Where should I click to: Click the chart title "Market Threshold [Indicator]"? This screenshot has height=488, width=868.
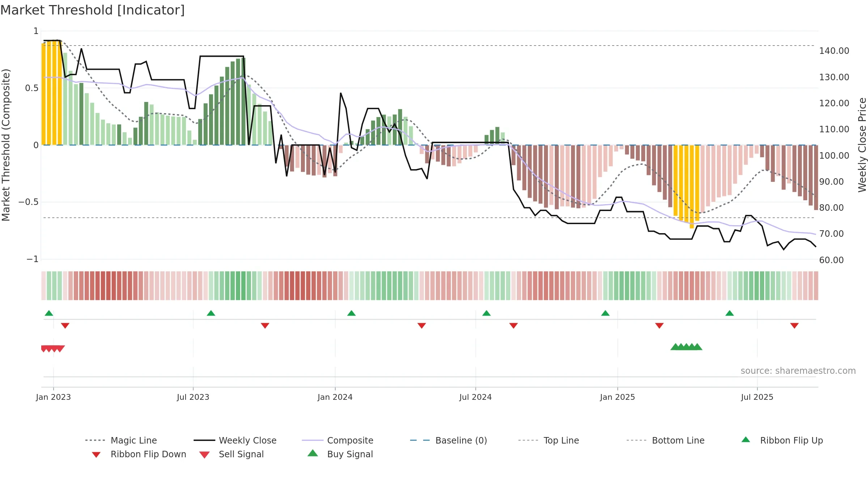point(93,10)
